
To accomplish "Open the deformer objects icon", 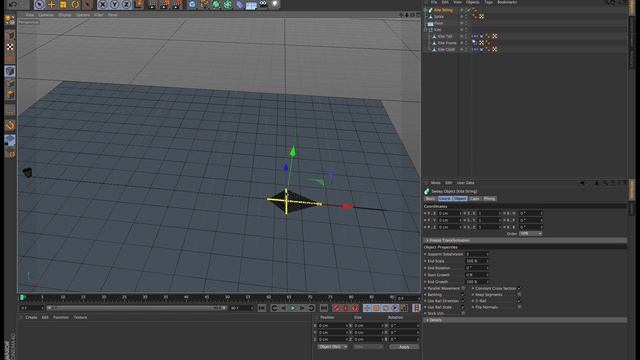I will point(240,4).
